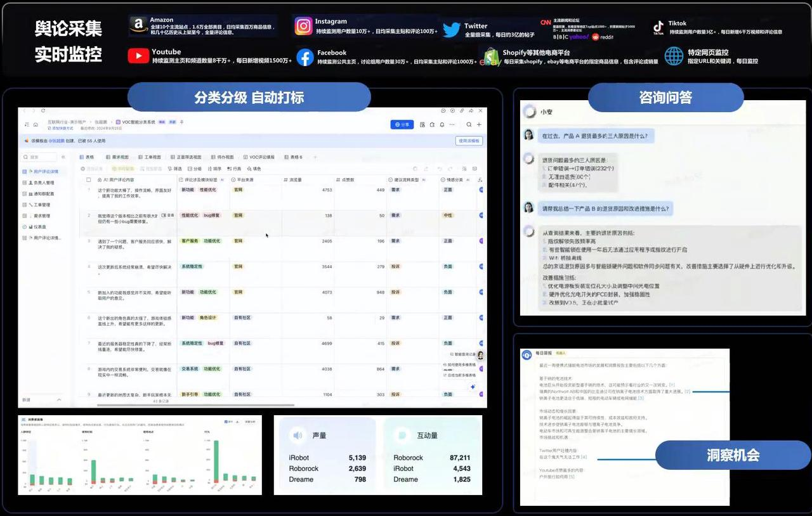Open the three-dot more options menu
Screen dimensions: 812x516
(452, 125)
